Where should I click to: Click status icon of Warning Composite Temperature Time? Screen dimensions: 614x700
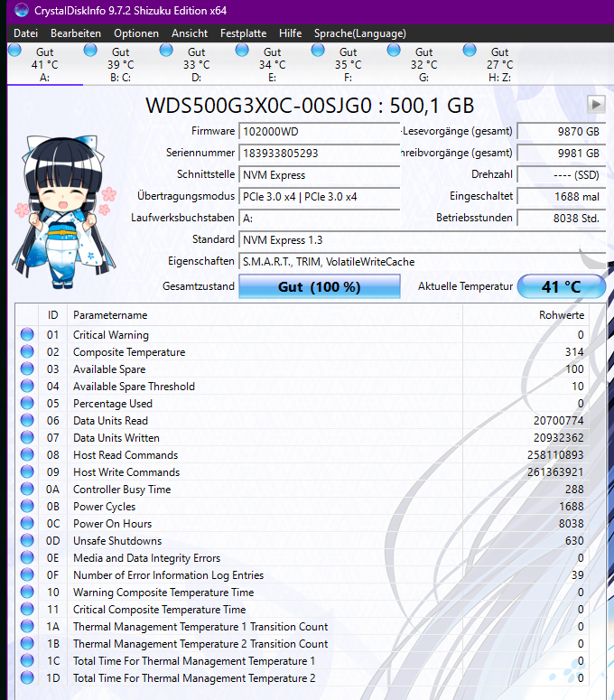[27, 592]
